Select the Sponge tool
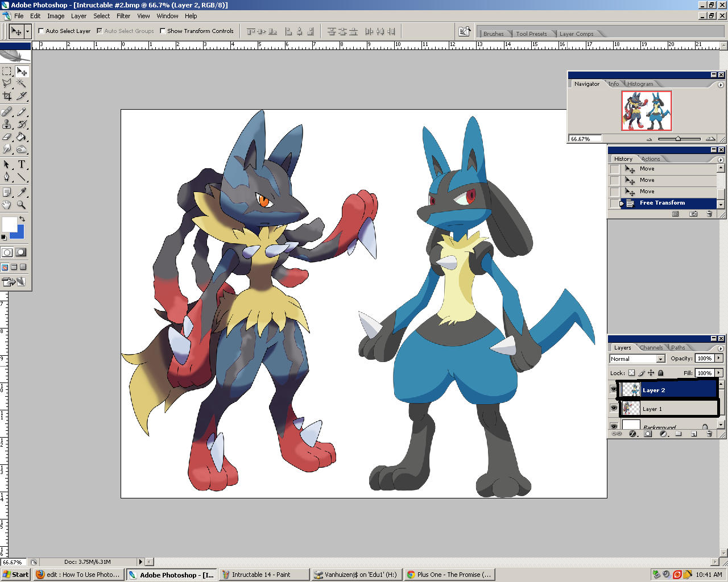 tap(22, 149)
